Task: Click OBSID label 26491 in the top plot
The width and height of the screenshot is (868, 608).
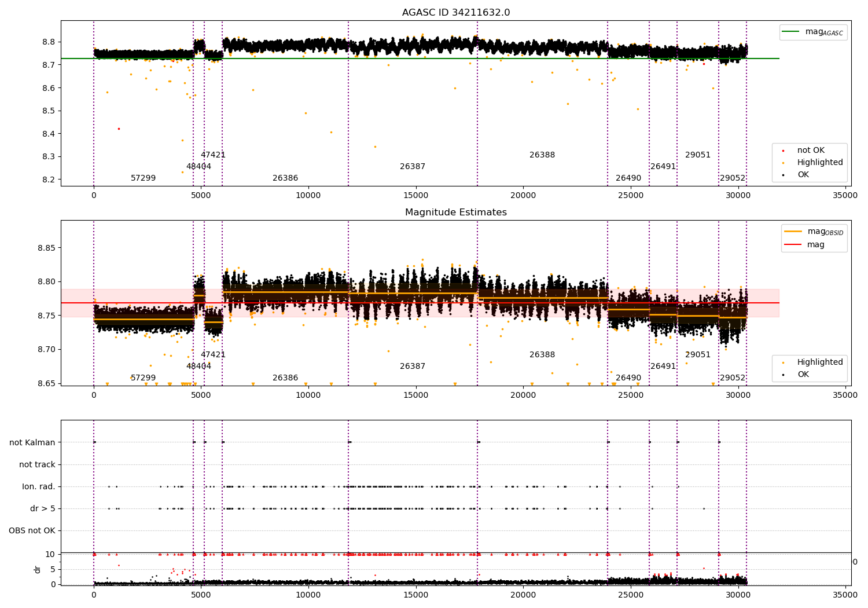Action: pos(663,167)
